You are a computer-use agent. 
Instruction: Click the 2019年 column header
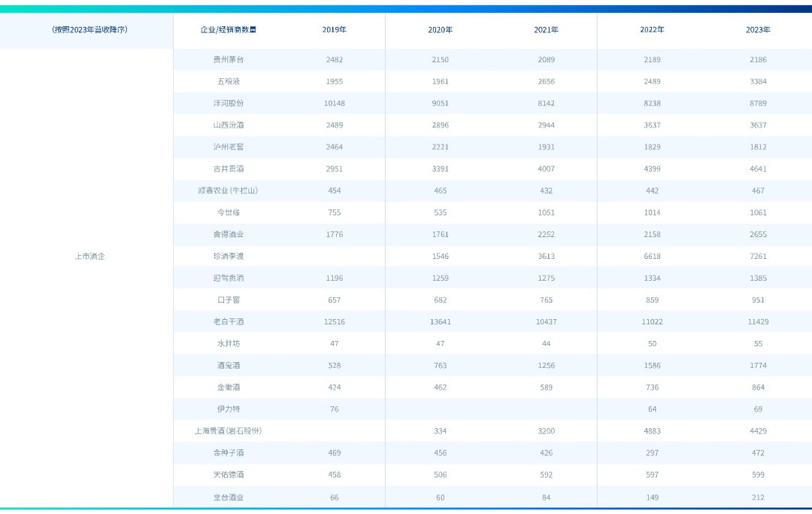click(x=334, y=29)
